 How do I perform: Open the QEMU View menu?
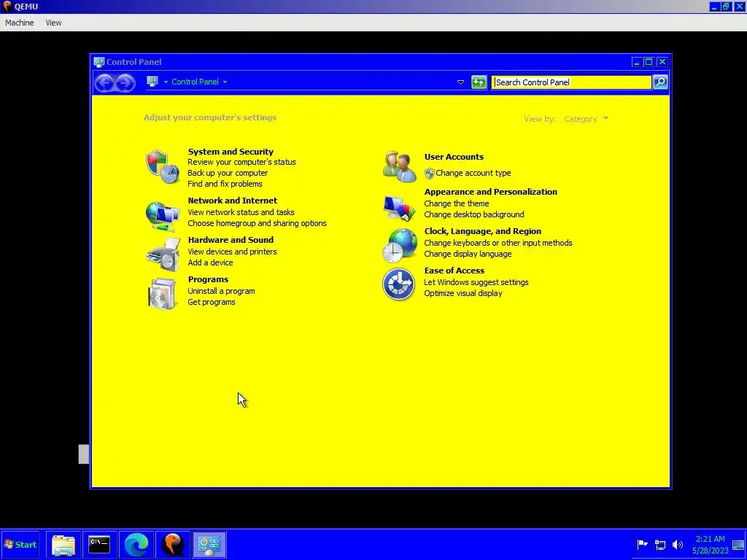pos(53,23)
